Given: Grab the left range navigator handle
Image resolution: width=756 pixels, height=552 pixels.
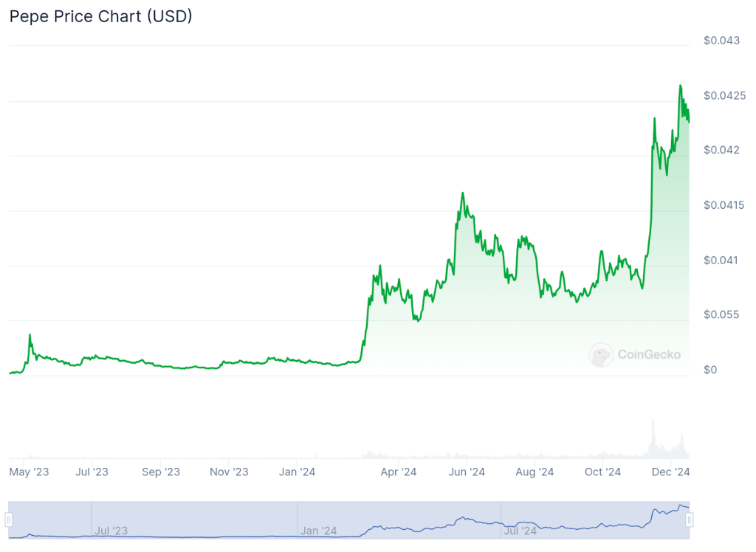Looking at the screenshot, I should 9,520.
